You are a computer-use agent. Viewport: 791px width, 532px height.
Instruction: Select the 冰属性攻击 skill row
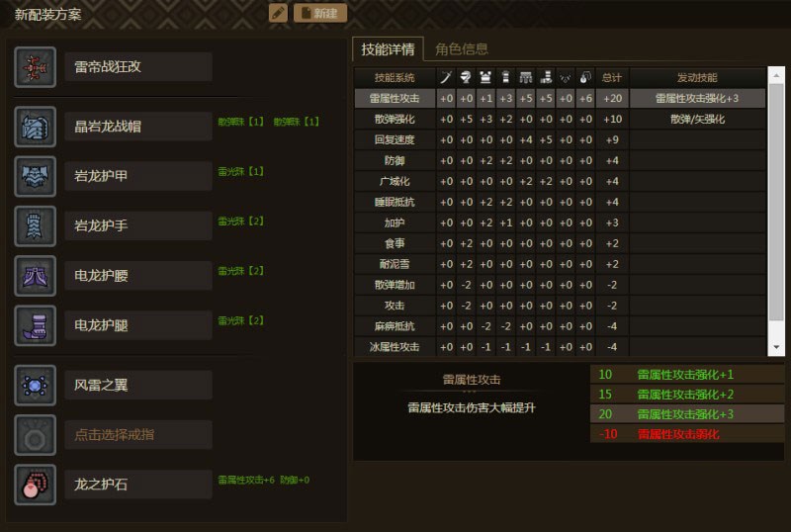560,347
